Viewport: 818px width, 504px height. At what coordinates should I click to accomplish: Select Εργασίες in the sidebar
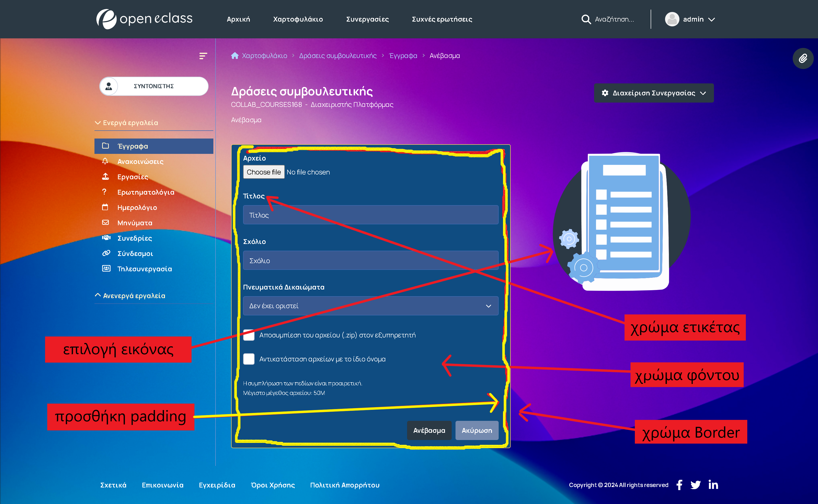tap(133, 177)
